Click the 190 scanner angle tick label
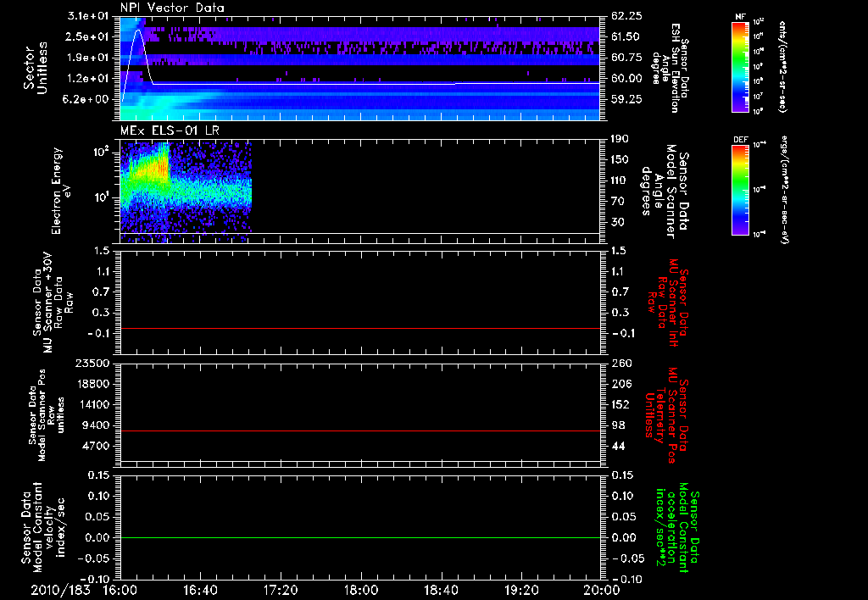The height and width of the screenshot is (600, 868). pos(620,139)
